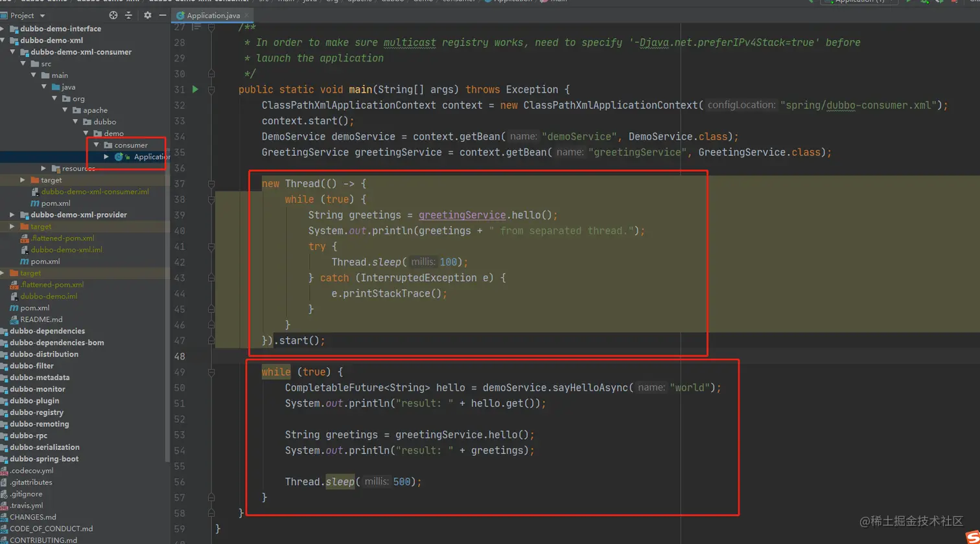Collapse the src folder
This screenshot has width=980, height=544.
(23, 64)
